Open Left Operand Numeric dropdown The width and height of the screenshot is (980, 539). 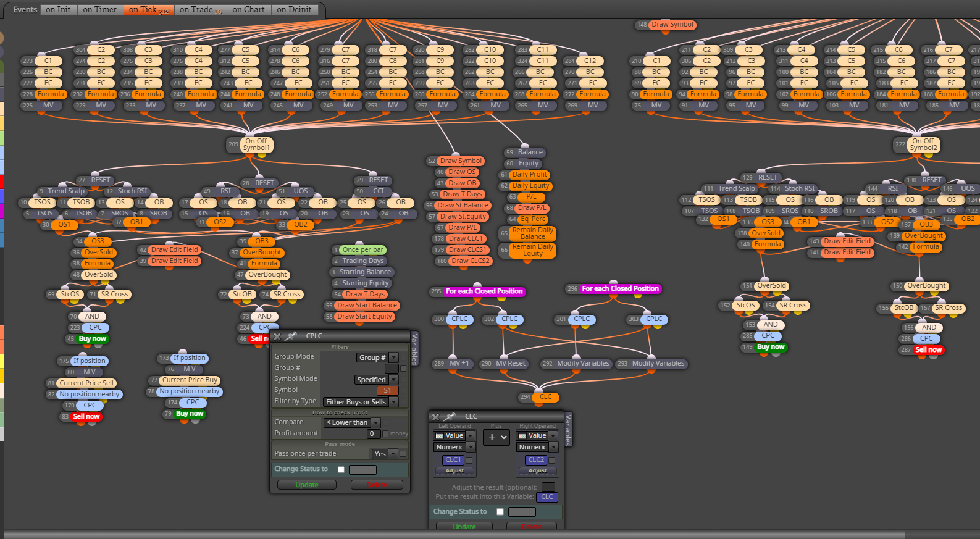click(454, 447)
